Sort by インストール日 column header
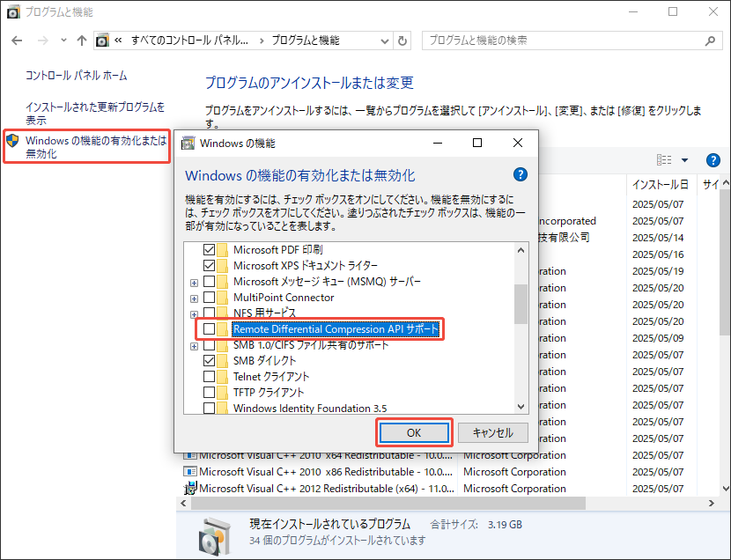This screenshot has height=560, width=731. pos(661,185)
